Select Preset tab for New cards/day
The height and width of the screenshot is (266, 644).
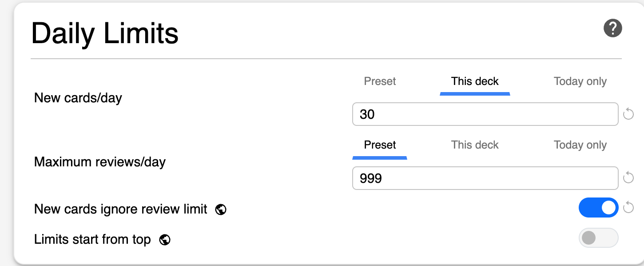[380, 81]
